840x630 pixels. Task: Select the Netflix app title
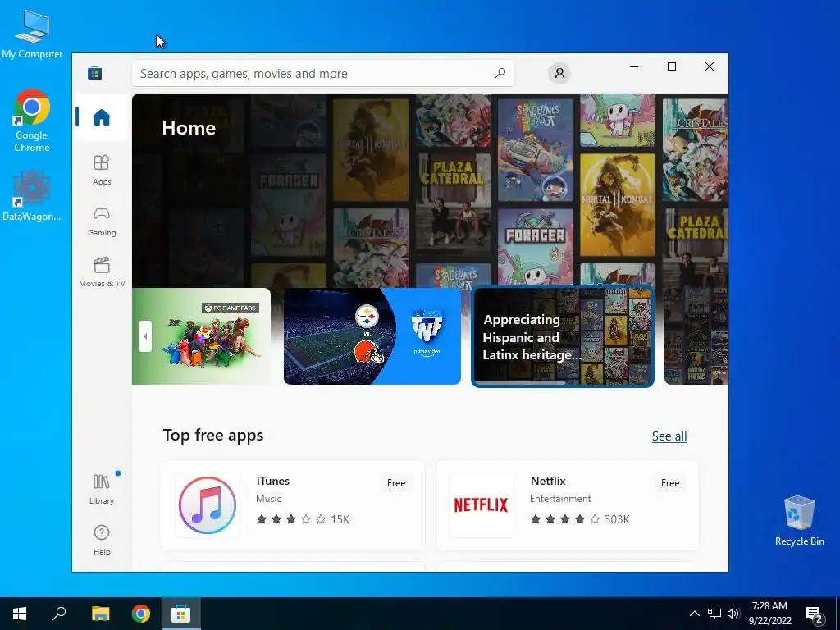point(548,481)
